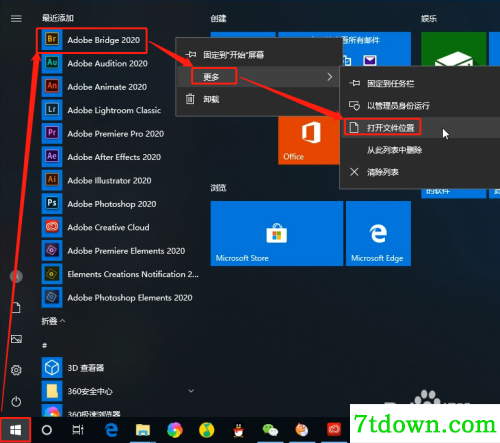
Task: Select 以管理员身份运行 option
Action: tap(420, 106)
